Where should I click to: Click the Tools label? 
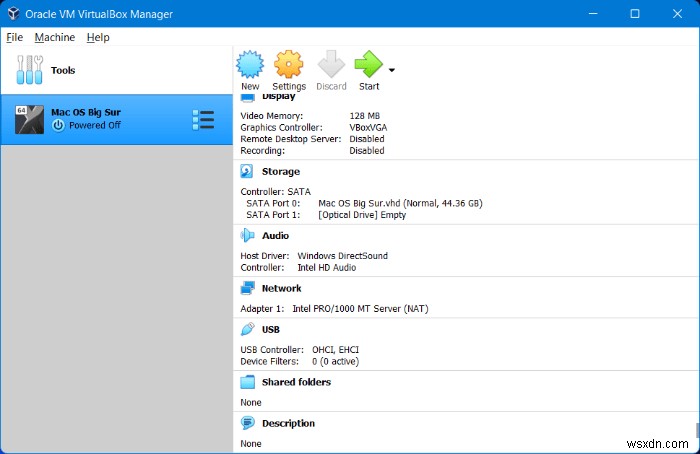point(63,70)
